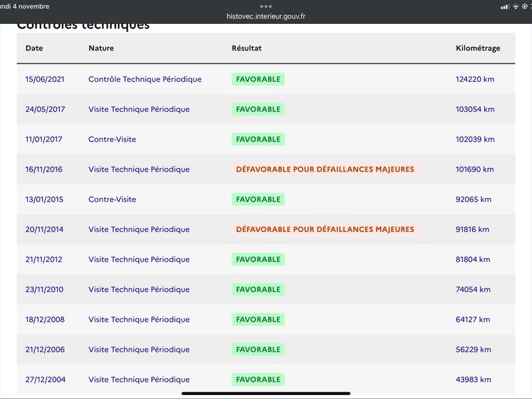Viewport: 532px width, 399px height.
Task: Click Visite Technique Périodique dated 21/11/2012
Action: pyautogui.click(x=139, y=259)
